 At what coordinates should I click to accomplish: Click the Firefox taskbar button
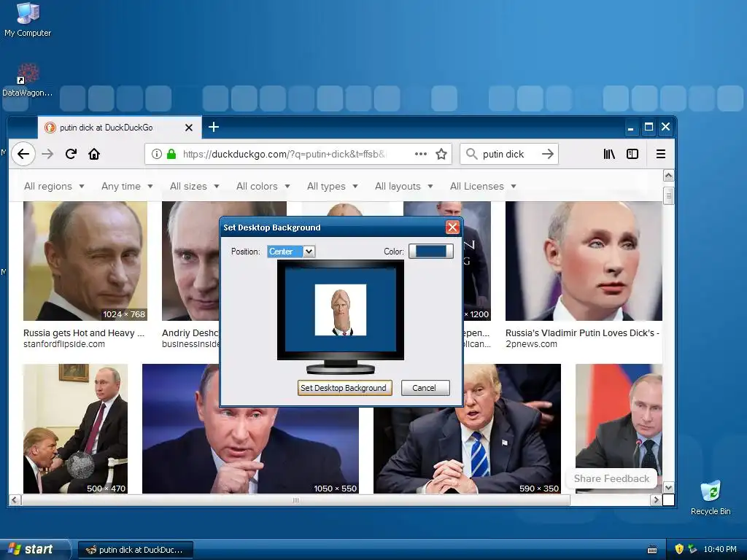click(x=135, y=550)
